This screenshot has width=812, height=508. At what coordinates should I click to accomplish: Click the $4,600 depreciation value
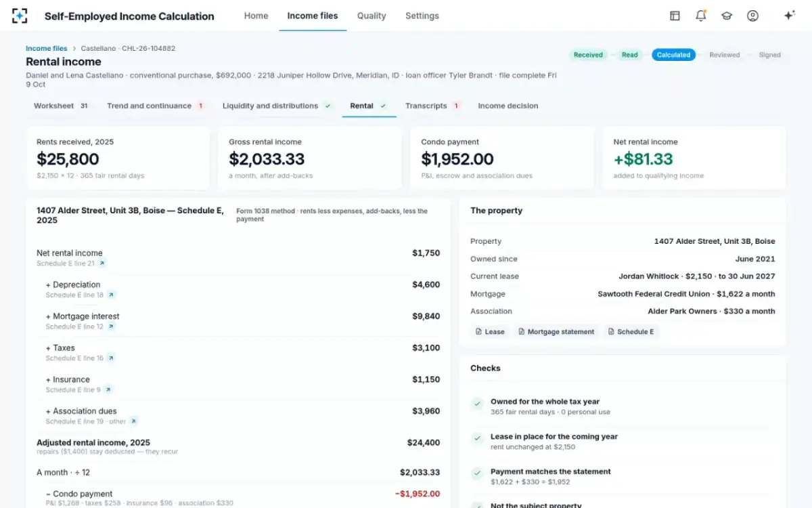tap(426, 285)
